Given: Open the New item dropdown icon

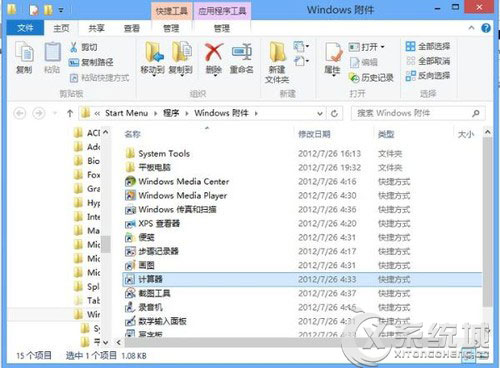Looking at the screenshot, I should pyautogui.click(x=301, y=46).
